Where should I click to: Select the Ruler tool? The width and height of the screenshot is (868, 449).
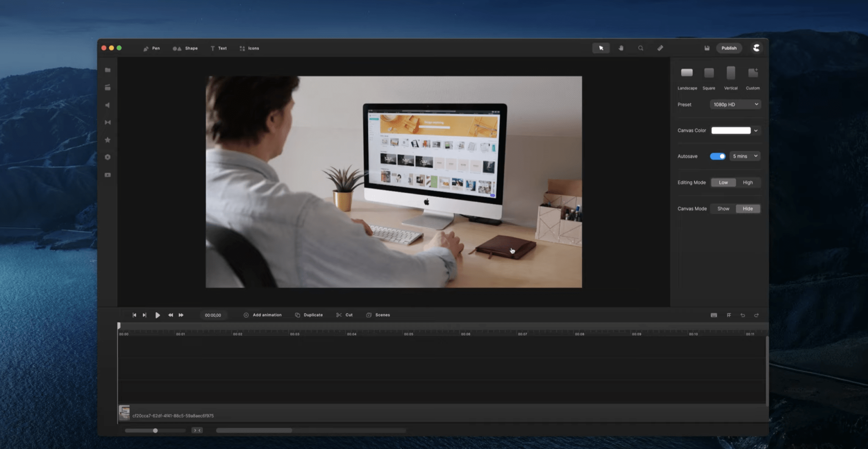pyautogui.click(x=660, y=48)
